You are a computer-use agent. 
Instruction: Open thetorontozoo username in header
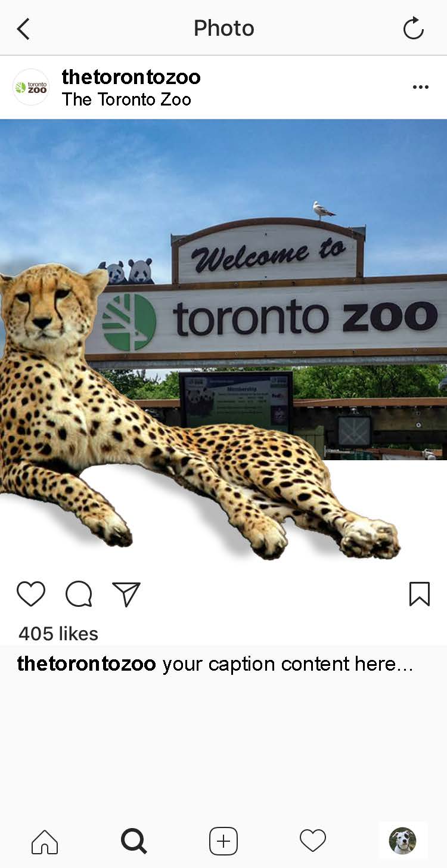(131, 76)
